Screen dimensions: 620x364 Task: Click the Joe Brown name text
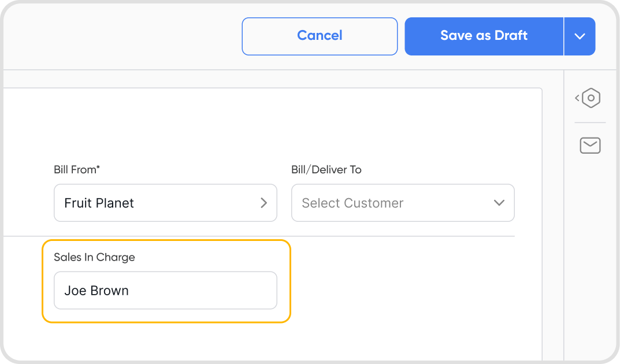[x=96, y=291]
